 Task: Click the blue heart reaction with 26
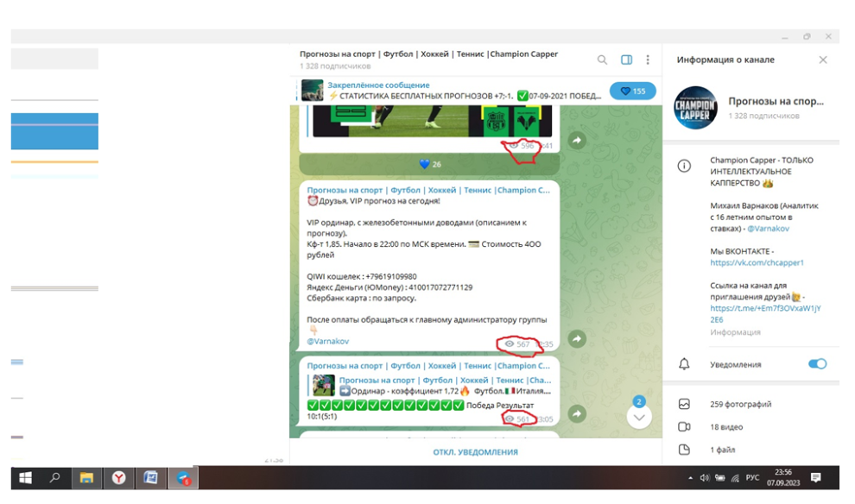430,164
